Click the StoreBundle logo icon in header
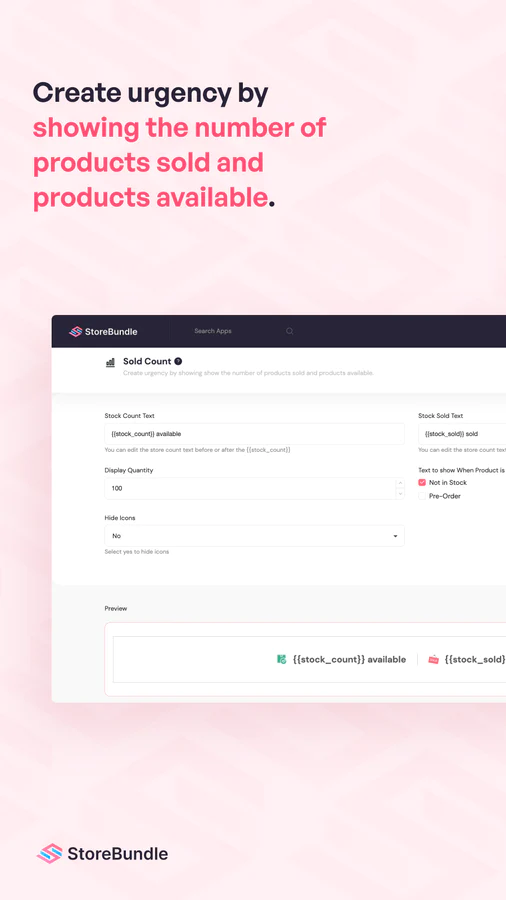Screen dimensions: 506x900 [76, 331]
